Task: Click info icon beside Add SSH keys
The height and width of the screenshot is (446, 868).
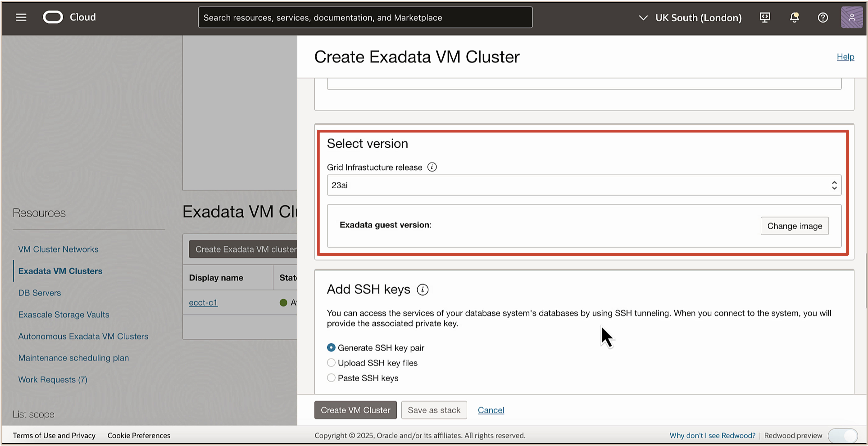Action: tap(423, 289)
